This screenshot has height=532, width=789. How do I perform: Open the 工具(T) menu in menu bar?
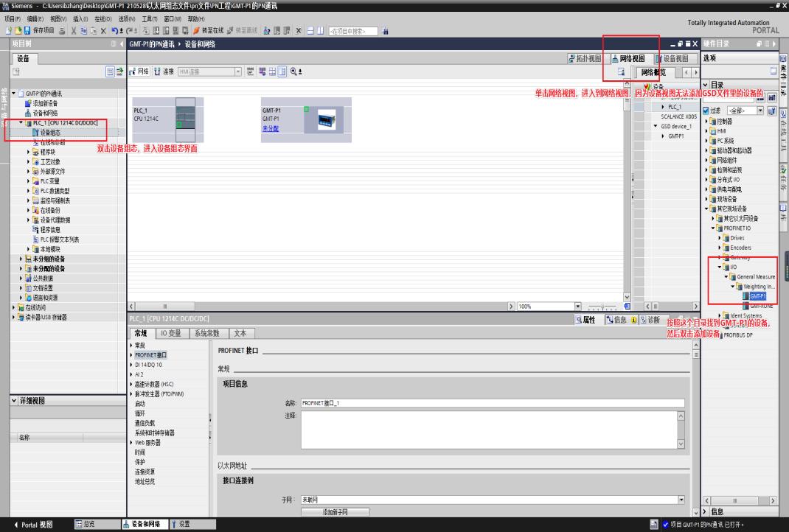(x=150, y=18)
